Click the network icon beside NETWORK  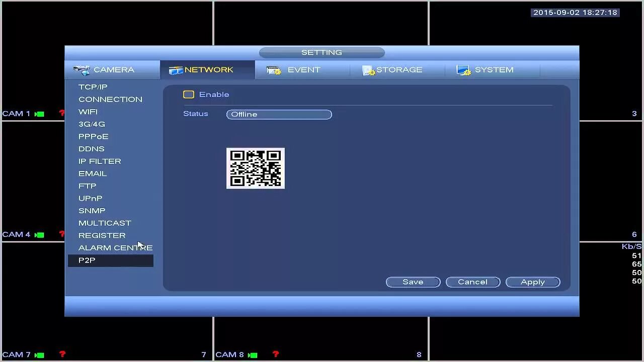click(176, 70)
